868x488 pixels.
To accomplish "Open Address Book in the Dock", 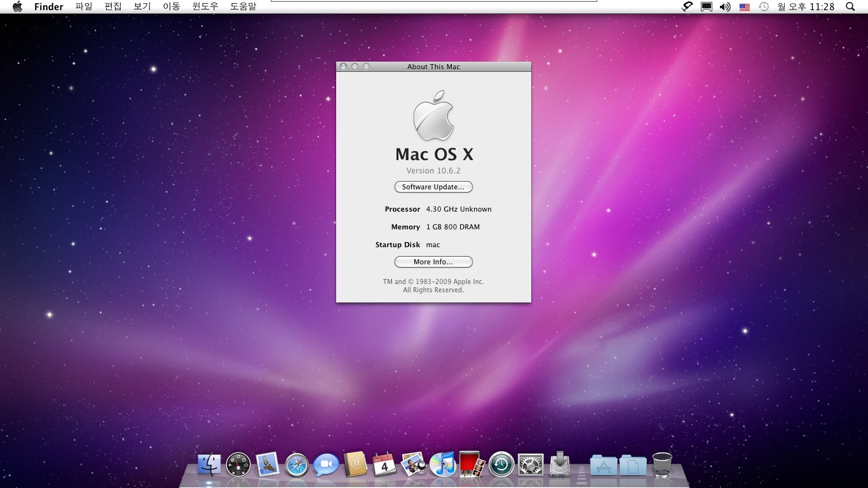I will click(x=355, y=464).
